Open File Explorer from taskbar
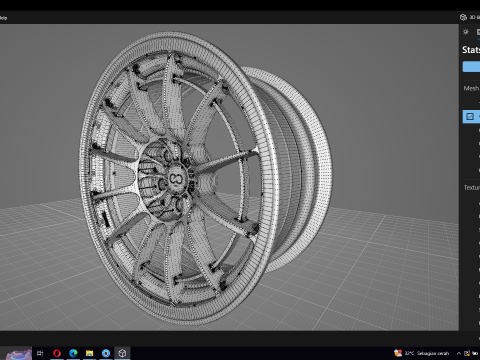 [90, 353]
